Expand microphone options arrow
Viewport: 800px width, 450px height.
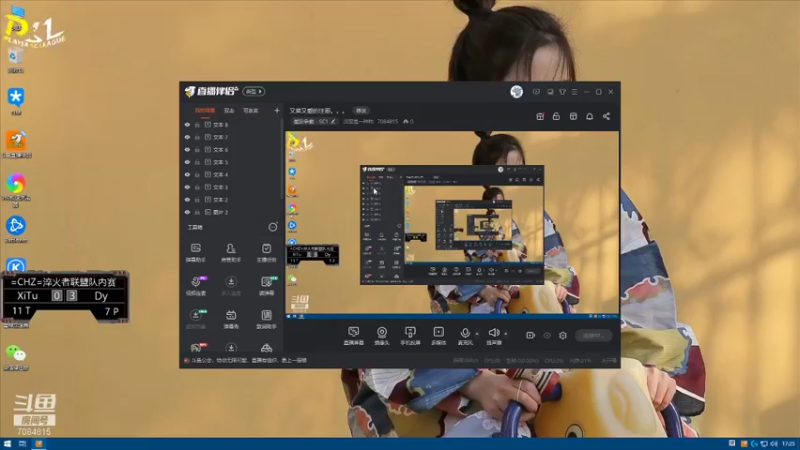[477, 334]
